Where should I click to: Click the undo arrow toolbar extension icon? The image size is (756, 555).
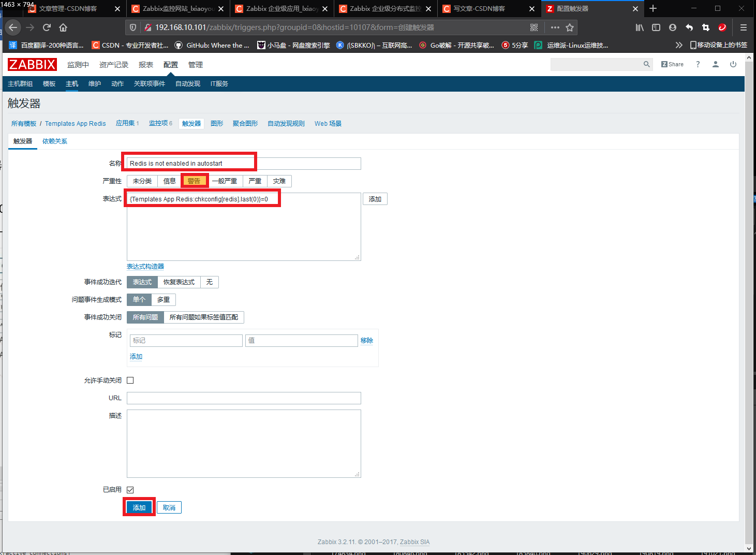coord(689,27)
